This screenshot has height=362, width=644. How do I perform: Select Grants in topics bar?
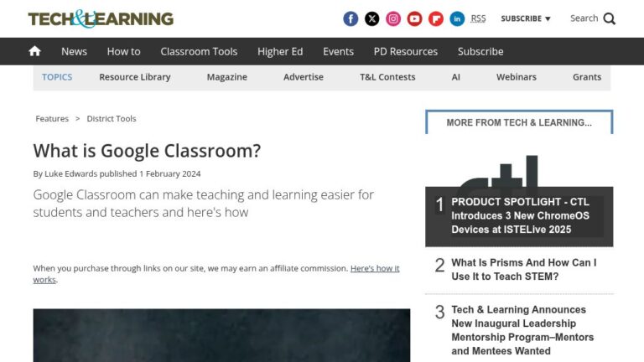click(x=587, y=77)
